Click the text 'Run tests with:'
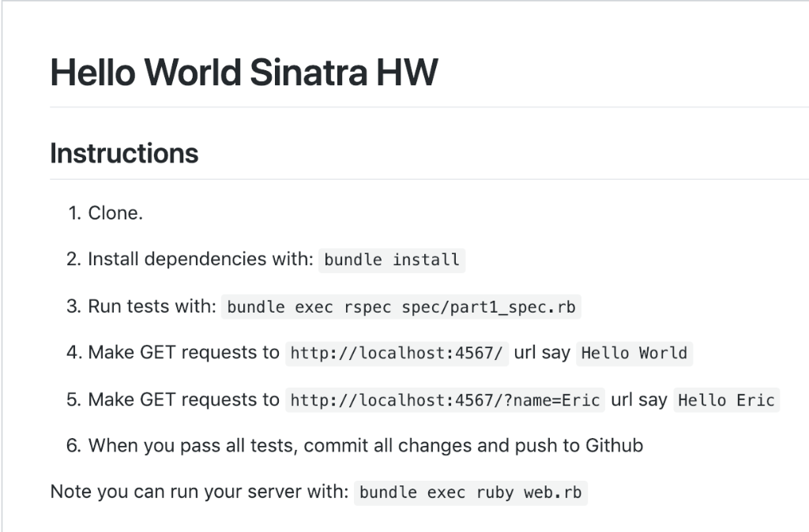The height and width of the screenshot is (532, 809). [x=152, y=306]
